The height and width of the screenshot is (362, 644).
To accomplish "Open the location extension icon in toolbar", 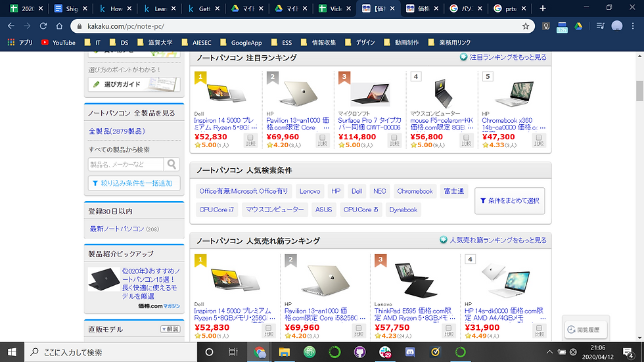I will (x=546, y=26).
